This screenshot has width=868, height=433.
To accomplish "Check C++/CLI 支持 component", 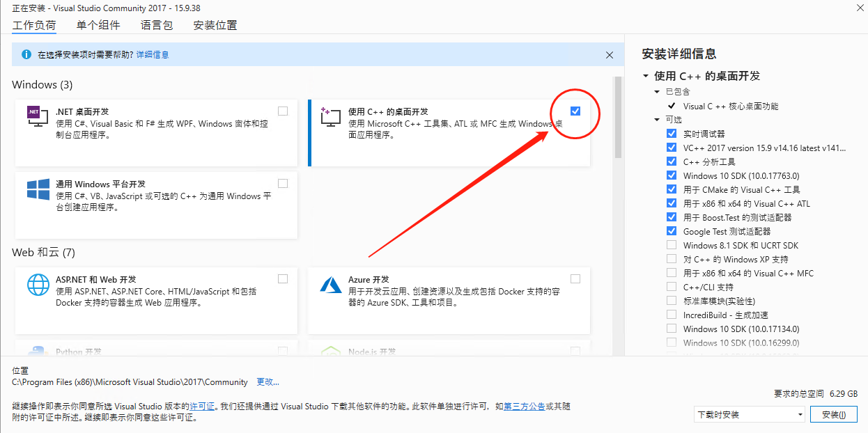I will (x=672, y=287).
